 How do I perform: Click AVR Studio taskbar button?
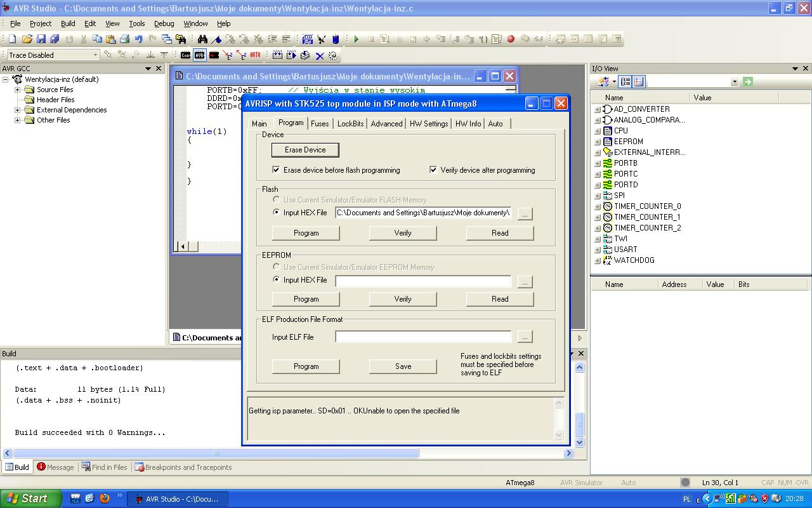tap(177, 499)
